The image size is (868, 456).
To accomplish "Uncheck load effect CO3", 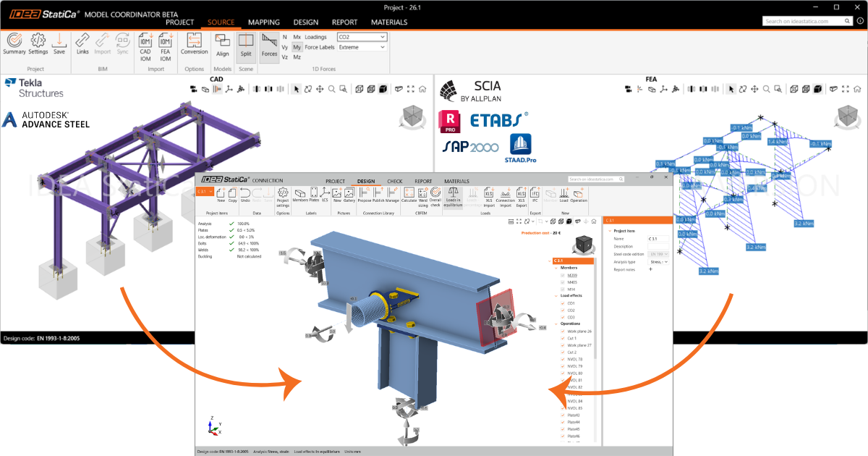I will tap(563, 317).
